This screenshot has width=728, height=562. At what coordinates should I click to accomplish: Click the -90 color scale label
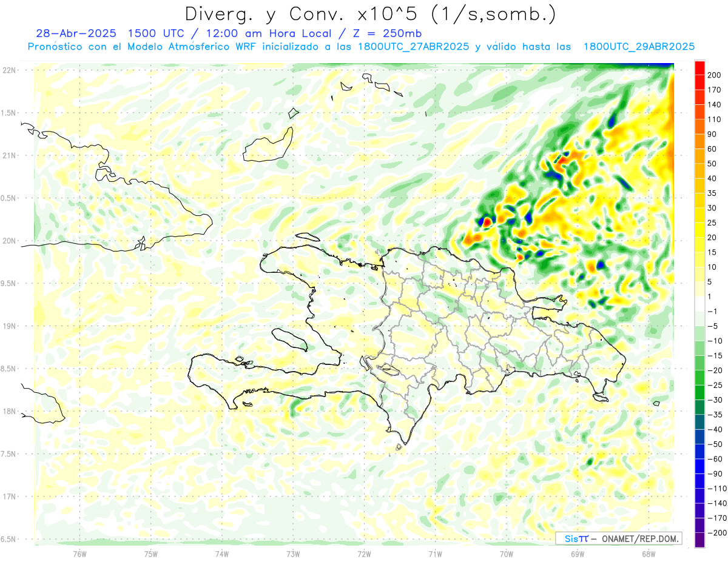click(x=715, y=473)
